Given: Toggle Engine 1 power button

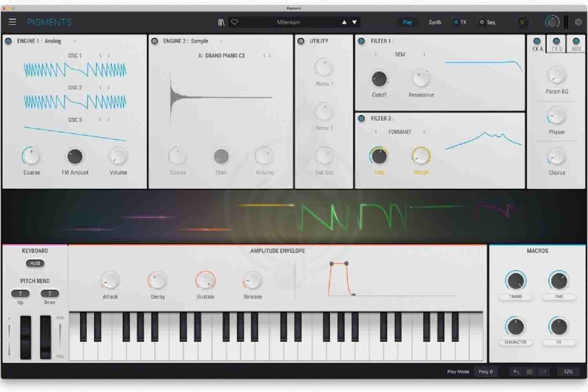Looking at the screenshot, I should tap(8, 41).
